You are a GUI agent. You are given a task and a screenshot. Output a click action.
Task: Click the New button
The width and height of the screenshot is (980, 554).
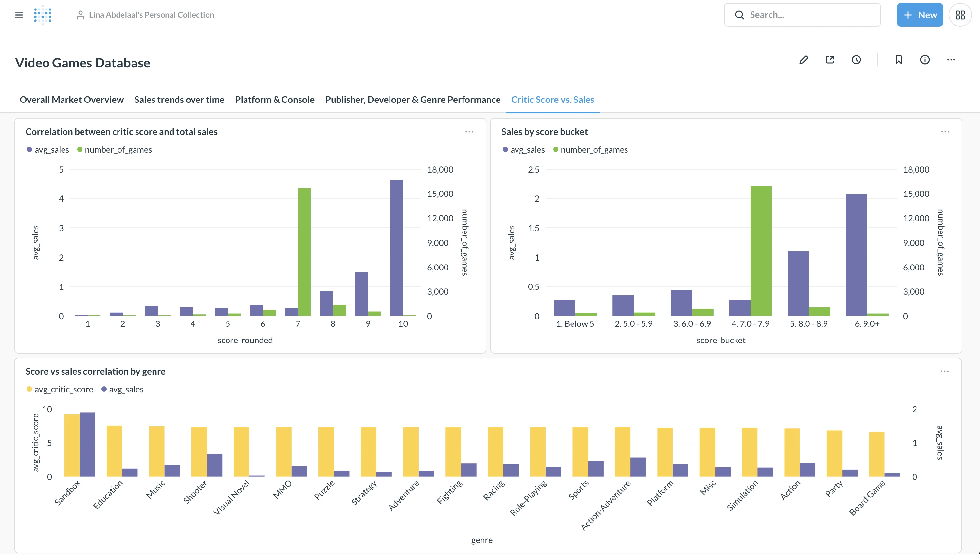pos(919,15)
